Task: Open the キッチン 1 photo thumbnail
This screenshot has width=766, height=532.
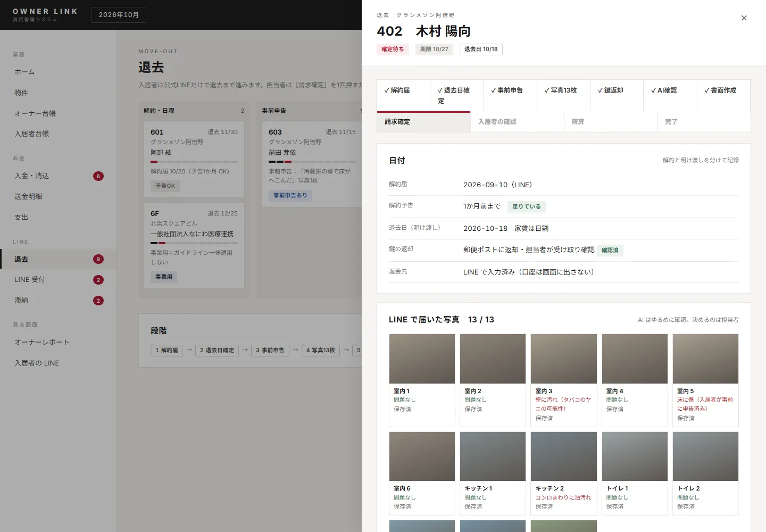Action: coord(493,456)
